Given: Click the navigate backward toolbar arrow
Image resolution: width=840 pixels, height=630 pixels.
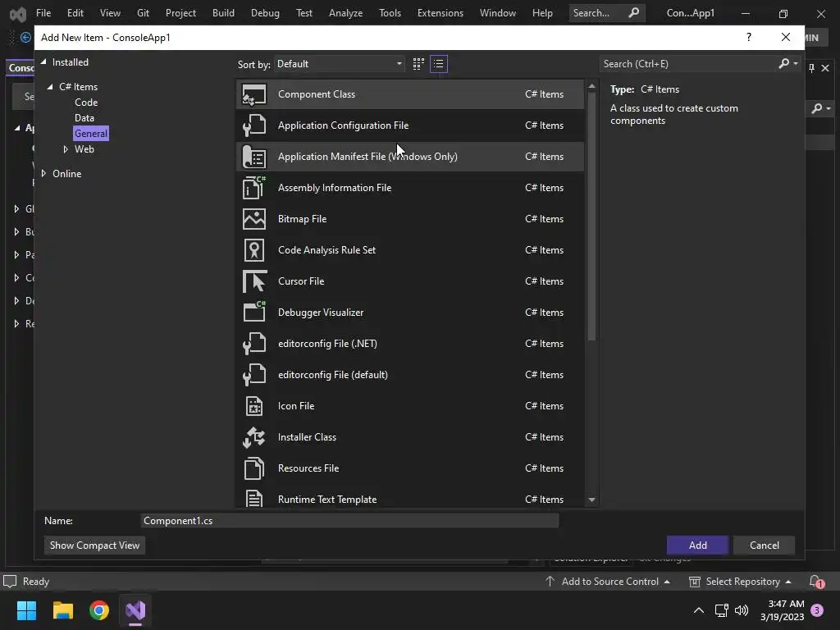Looking at the screenshot, I should [x=25, y=38].
